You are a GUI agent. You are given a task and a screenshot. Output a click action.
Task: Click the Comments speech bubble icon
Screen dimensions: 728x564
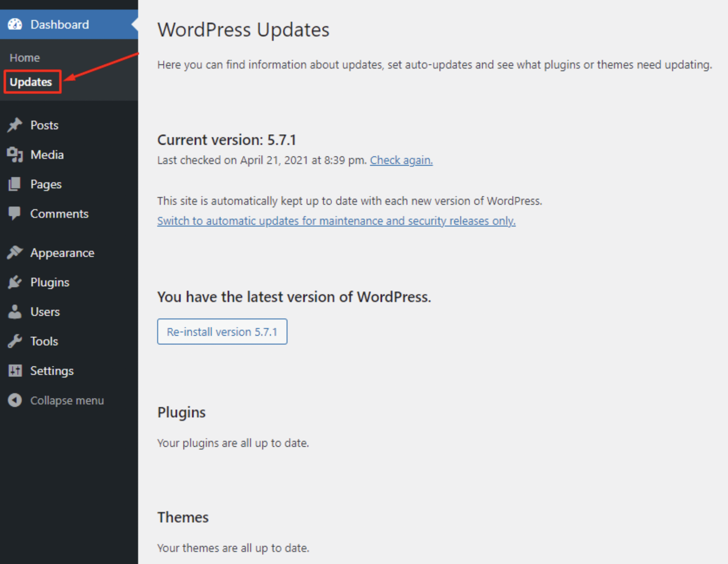[15, 214]
